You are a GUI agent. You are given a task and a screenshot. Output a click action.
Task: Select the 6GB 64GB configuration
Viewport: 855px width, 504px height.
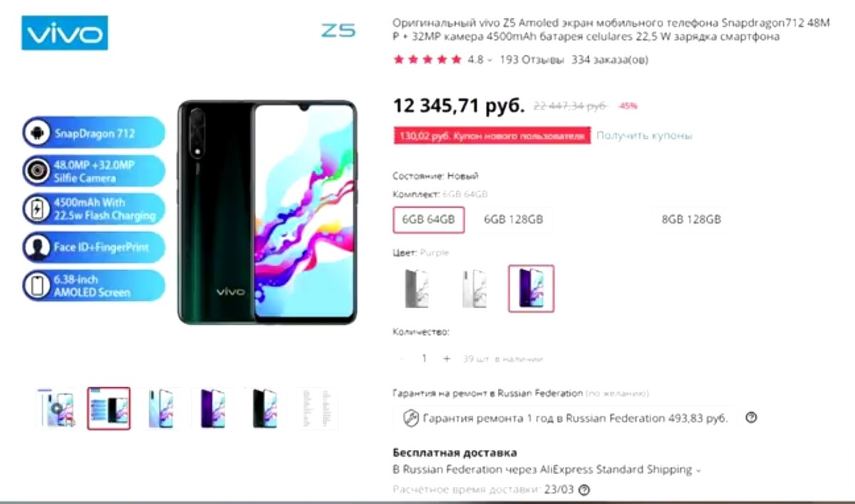point(428,219)
